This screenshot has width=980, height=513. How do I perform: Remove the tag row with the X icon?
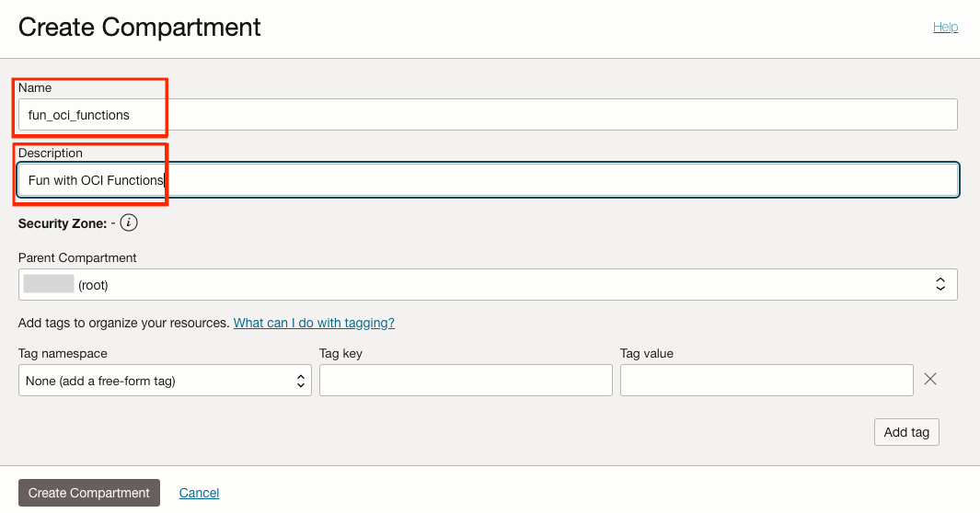tap(930, 379)
